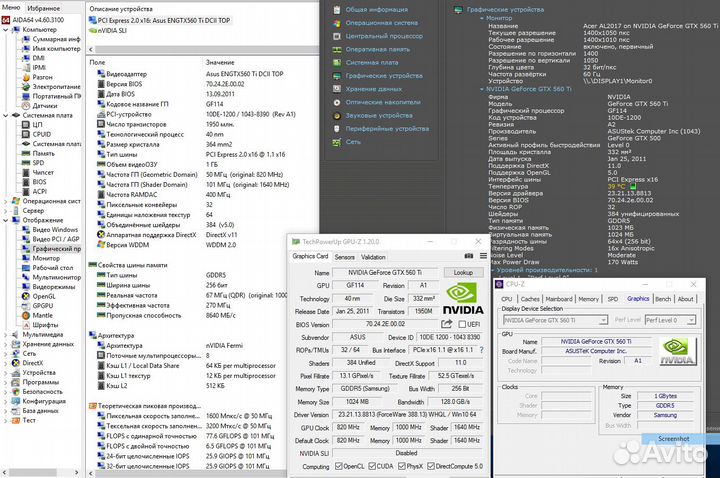Viewport: 720px width, 478px height.
Task: Switch to Validation tab in GPU-Z
Action: (x=373, y=257)
